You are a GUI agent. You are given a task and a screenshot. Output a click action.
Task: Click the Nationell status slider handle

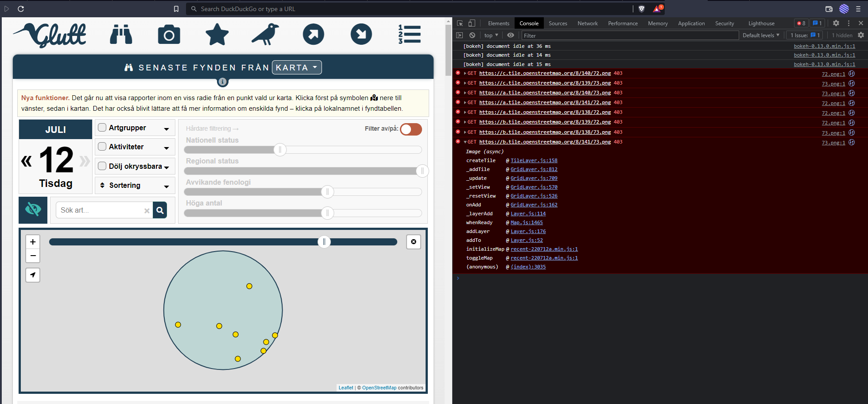pos(280,150)
